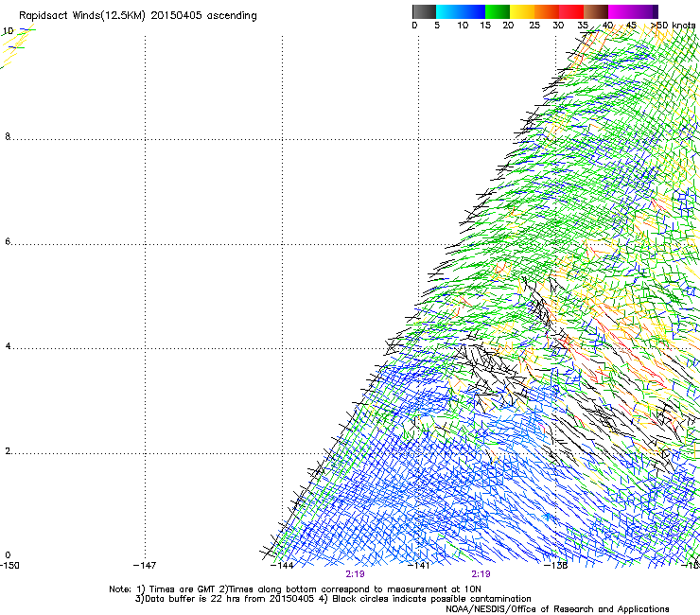The width and height of the screenshot is (700, 615).
Task: Click the latitude axis label '2'
Action: coord(8,451)
